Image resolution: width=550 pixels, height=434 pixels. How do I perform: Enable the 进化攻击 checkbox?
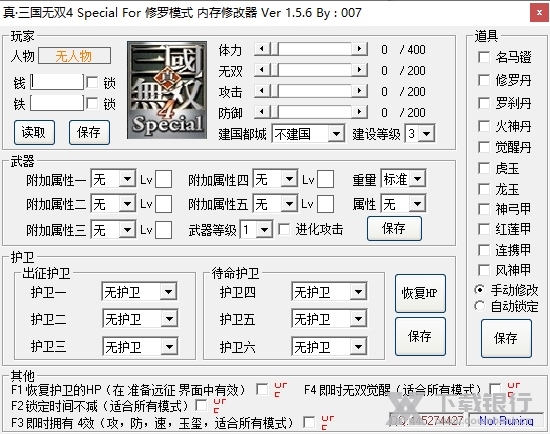[284, 230]
